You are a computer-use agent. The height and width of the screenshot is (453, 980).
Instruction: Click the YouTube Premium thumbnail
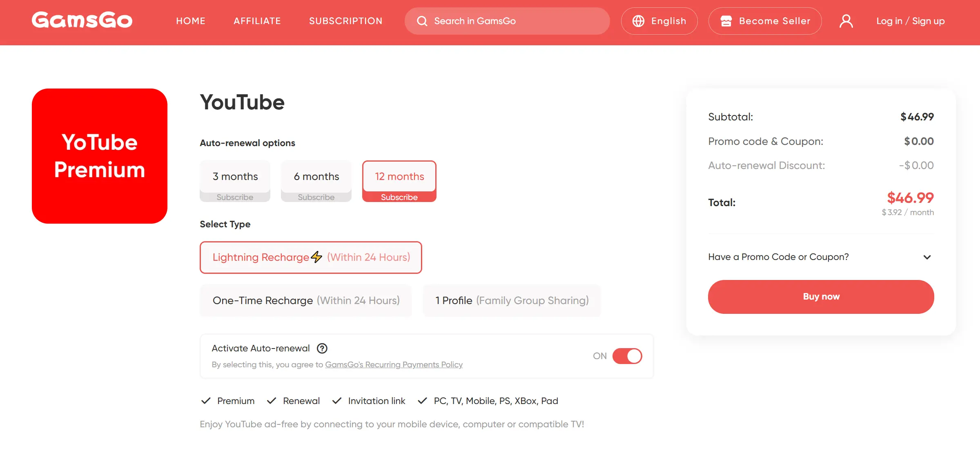point(99,155)
